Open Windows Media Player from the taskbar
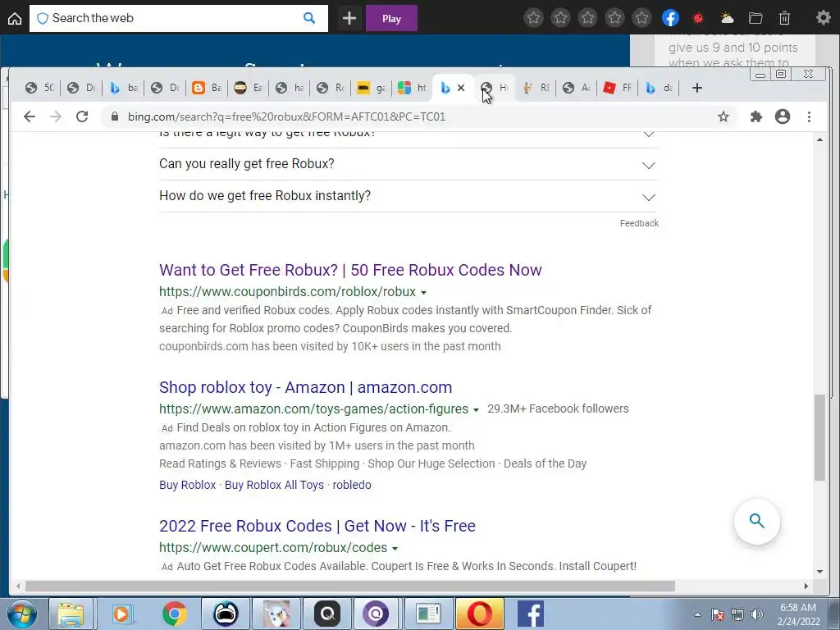Screen dimensions: 840x630 coord(123,614)
